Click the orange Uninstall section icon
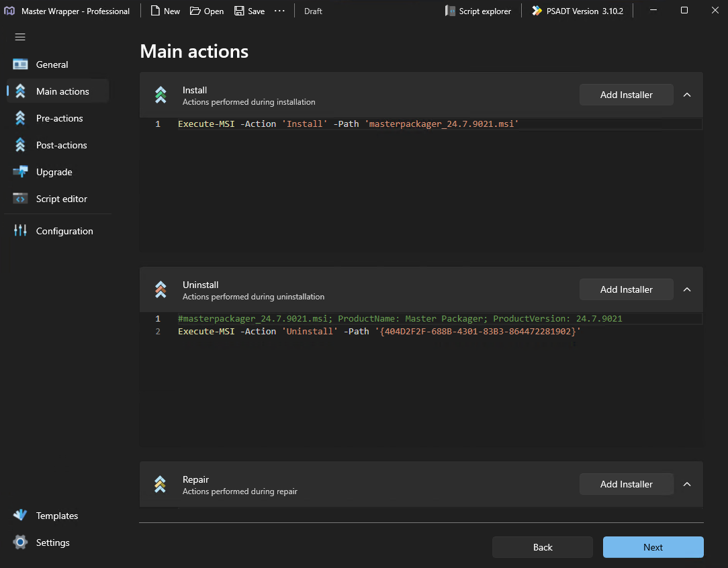Screen dimensions: 728x568 click(161, 289)
